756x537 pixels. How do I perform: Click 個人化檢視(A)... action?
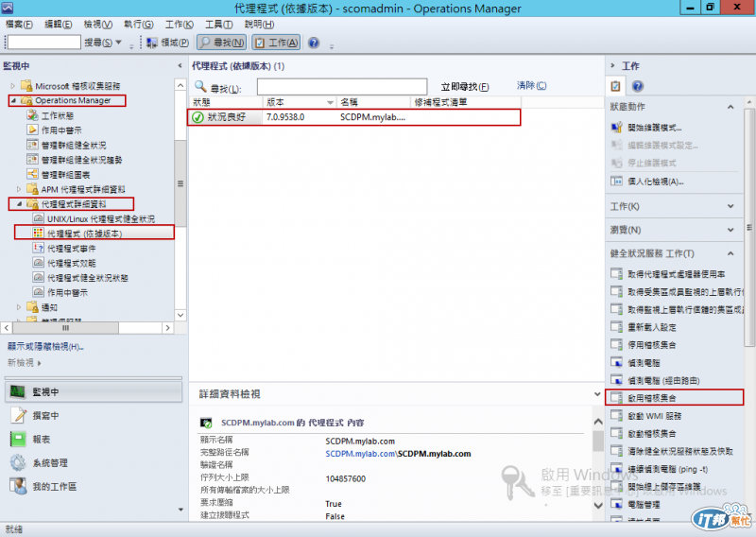655,182
